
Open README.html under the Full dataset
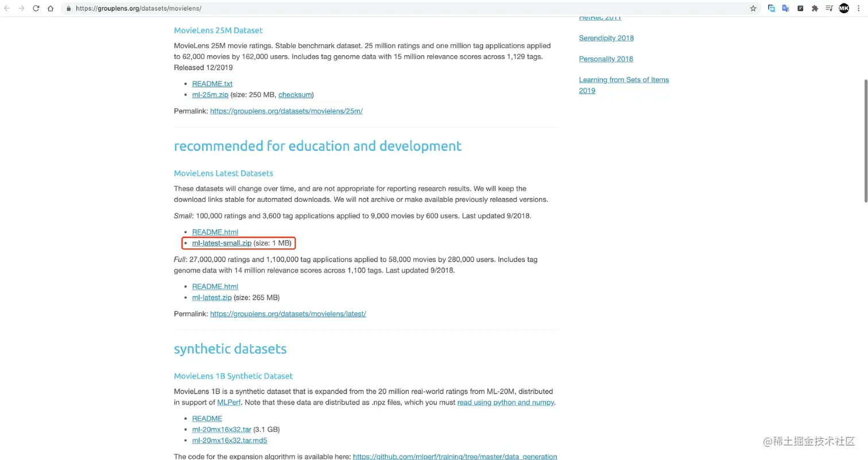coord(215,286)
